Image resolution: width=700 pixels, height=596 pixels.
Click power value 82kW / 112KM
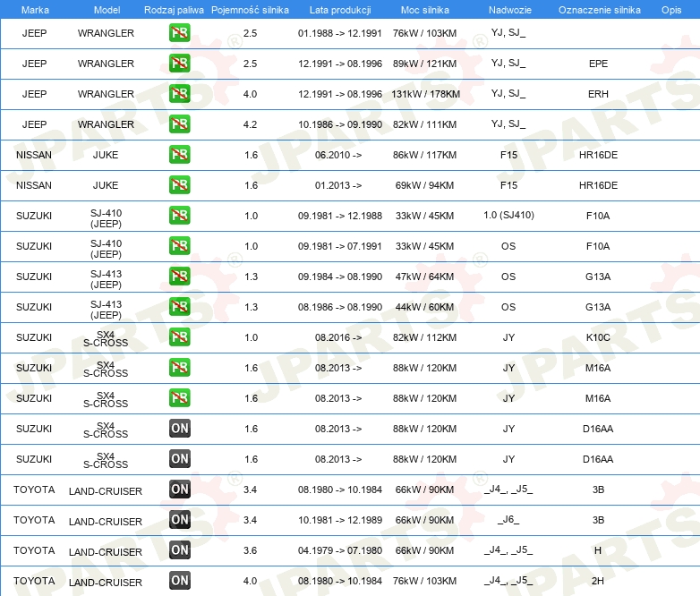point(424,337)
